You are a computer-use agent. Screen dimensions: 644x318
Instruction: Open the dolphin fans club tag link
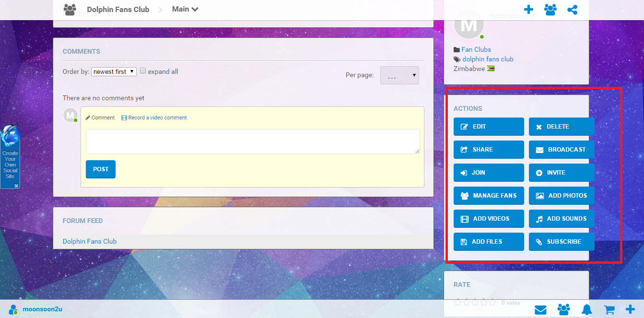[488, 59]
